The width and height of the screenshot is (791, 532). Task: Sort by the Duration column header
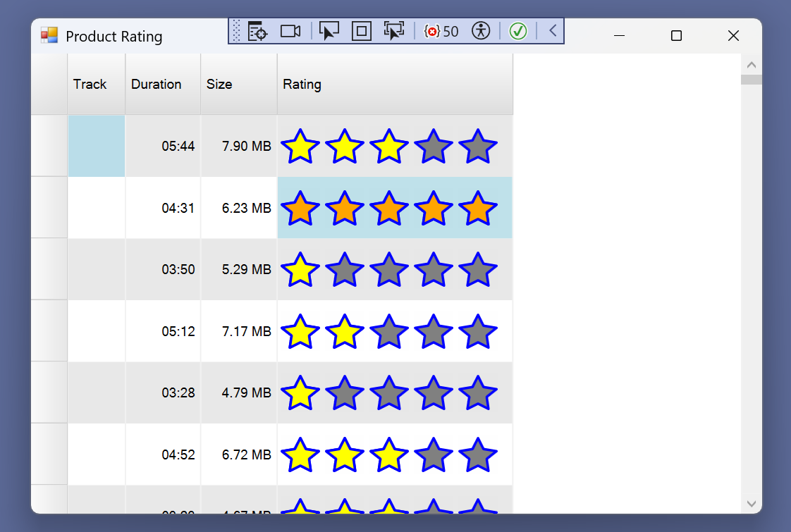tap(162, 85)
